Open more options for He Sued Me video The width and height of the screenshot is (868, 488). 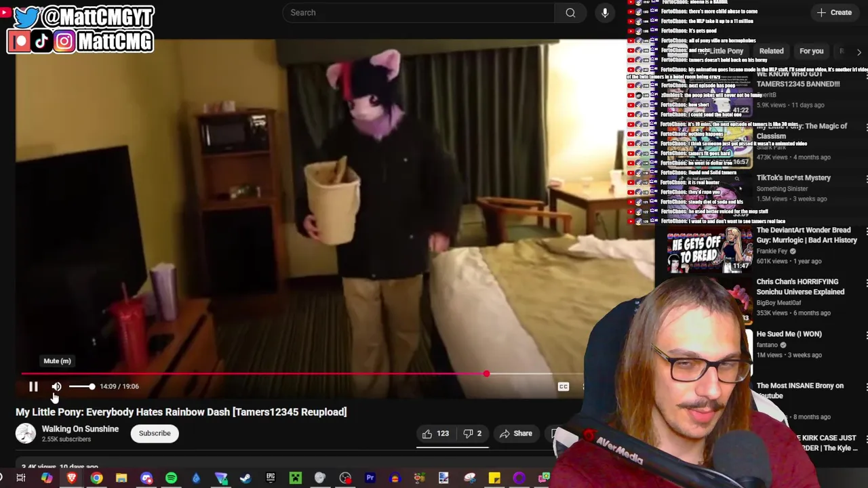click(867, 334)
